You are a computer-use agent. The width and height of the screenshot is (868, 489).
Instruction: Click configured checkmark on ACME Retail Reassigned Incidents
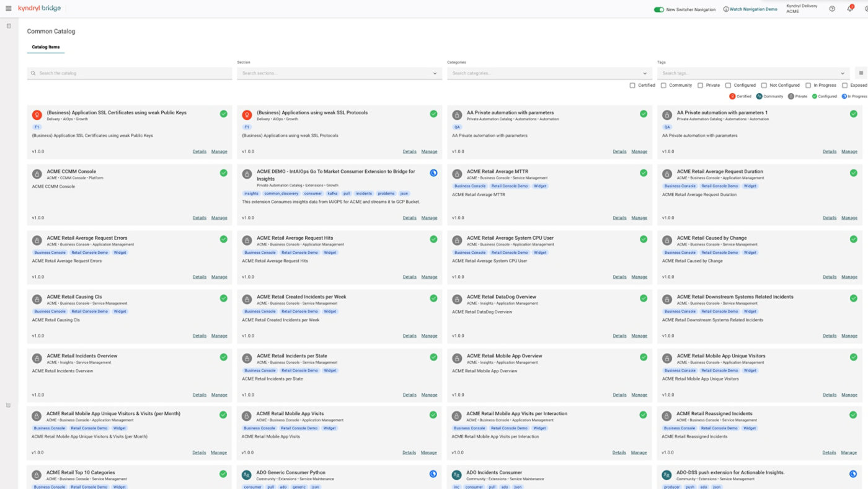click(853, 415)
